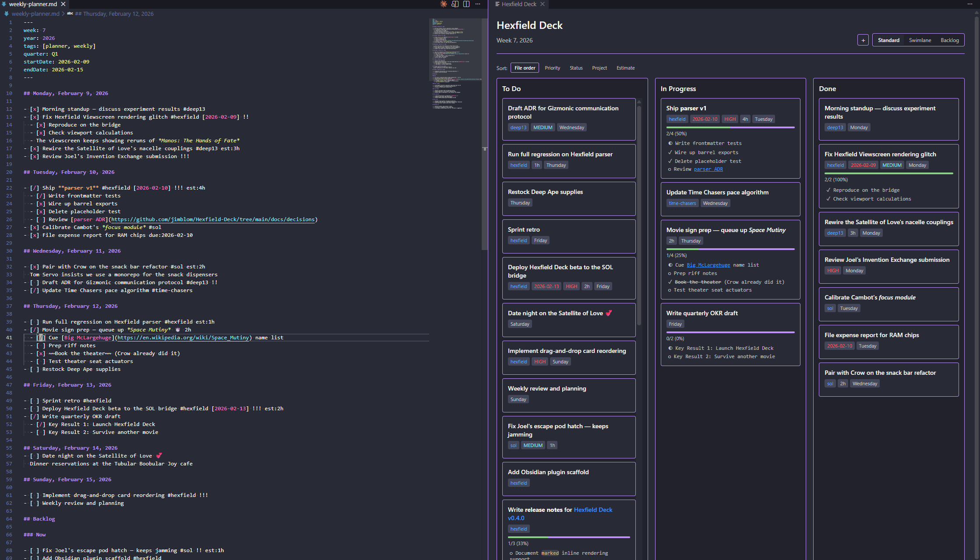
Task: Open Hexfield Deck v0.4.0 release notes link
Action: [x=560, y=514]
